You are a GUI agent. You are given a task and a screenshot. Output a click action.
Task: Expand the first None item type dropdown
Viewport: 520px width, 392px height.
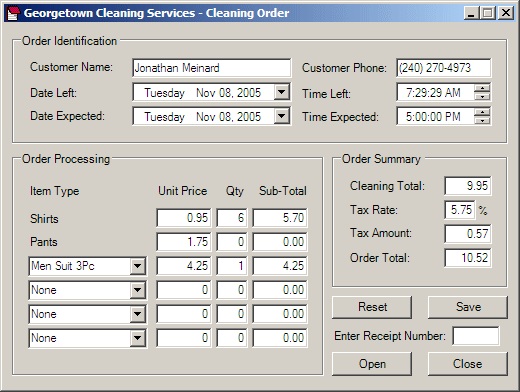(x=137, y=290)
